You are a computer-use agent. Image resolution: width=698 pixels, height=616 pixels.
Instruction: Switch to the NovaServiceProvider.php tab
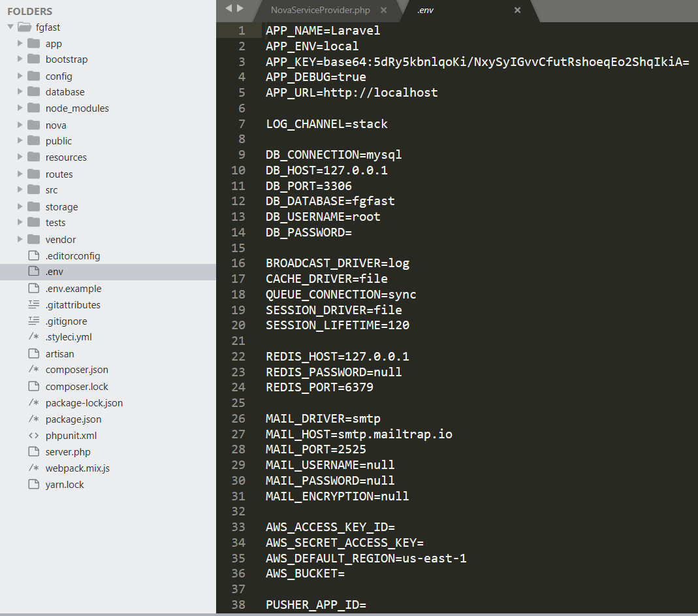320,10
